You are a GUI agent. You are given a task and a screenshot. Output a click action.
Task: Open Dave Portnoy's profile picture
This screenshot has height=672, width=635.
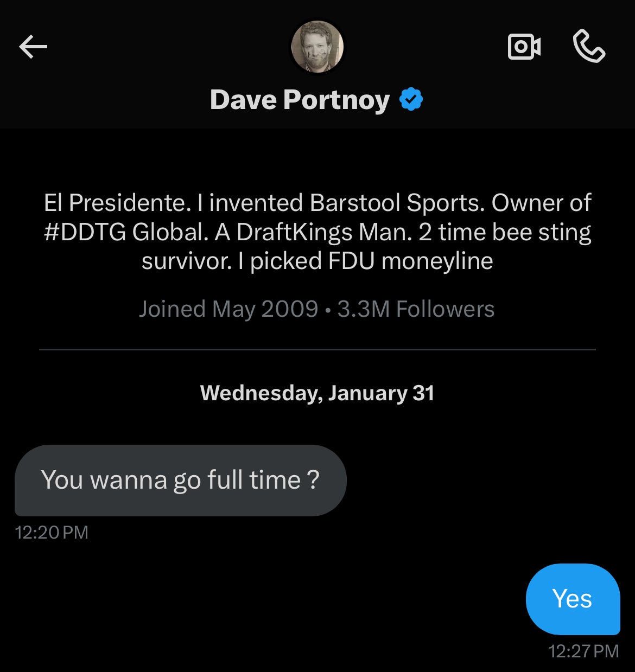coord(317,47)
